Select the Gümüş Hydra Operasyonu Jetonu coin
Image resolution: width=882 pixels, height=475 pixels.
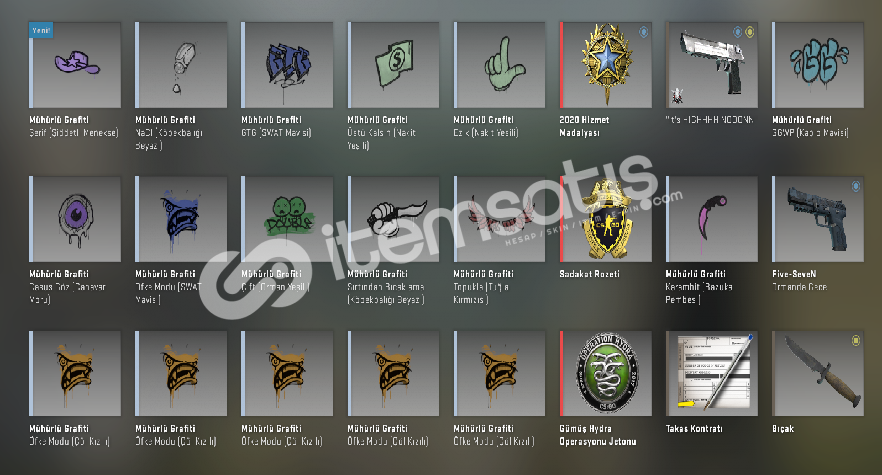click(x=606, y=374)
